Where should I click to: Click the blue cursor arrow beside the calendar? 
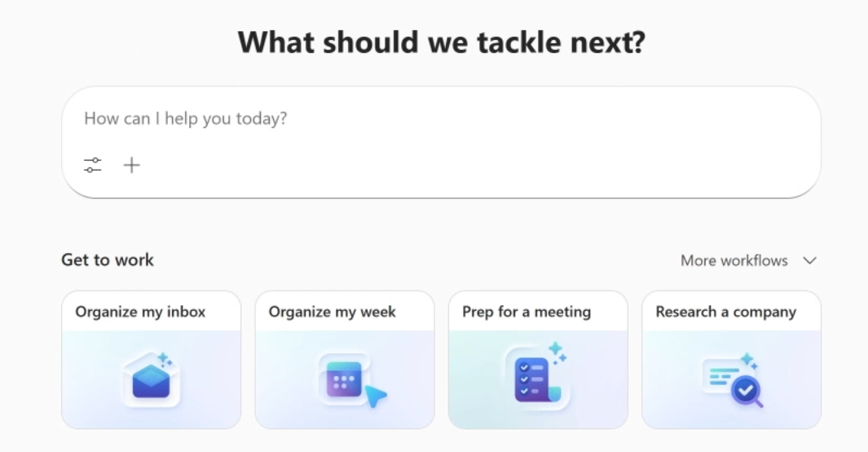pos(375,397)
